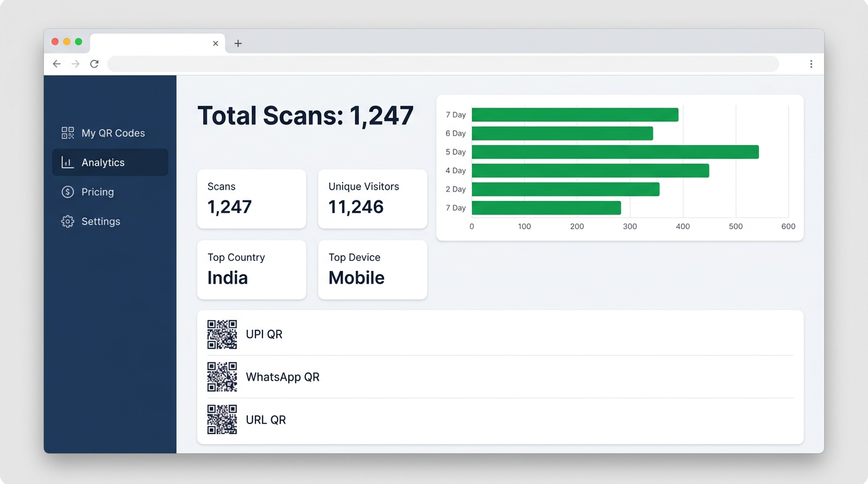This screenshot has height=484, width=868.
Task: Click the Unique Visitors stat card
Action: click(x=372, y=199)
